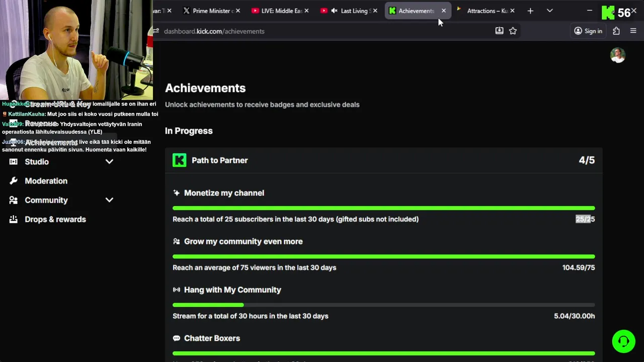Close the Attractions tab
This screenshot has width=644, height=362.
(x=512, y=11)
